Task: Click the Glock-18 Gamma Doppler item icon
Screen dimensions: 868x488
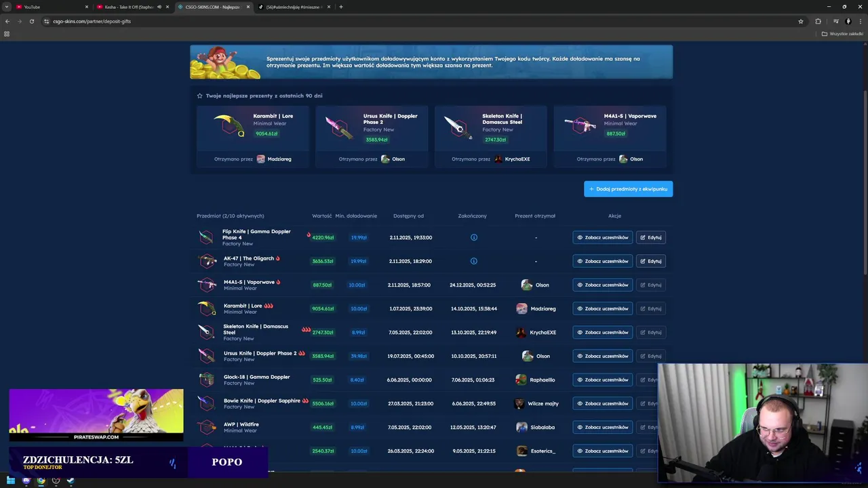Action: pos(207,380)
